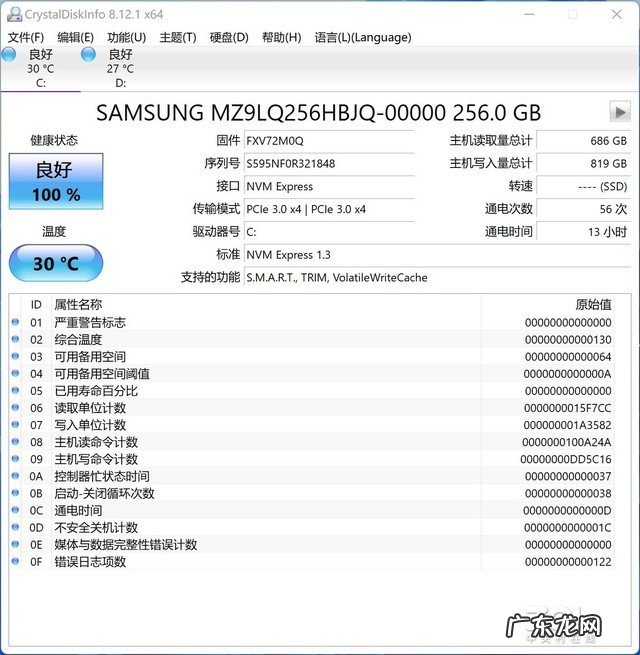Open the 编辑(E) menu

tap(76, 38)
